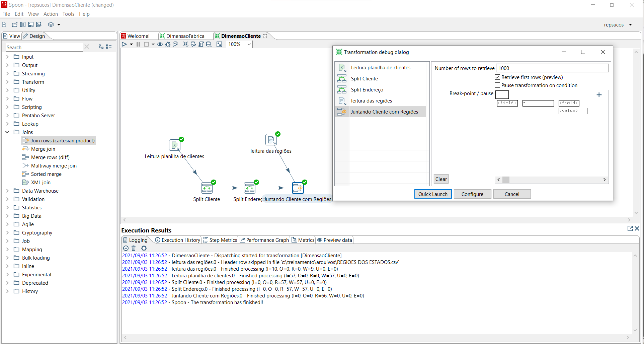Collapse the Joins folder
The height and width of the screenshot is (344, 644).
click(7, 132)
